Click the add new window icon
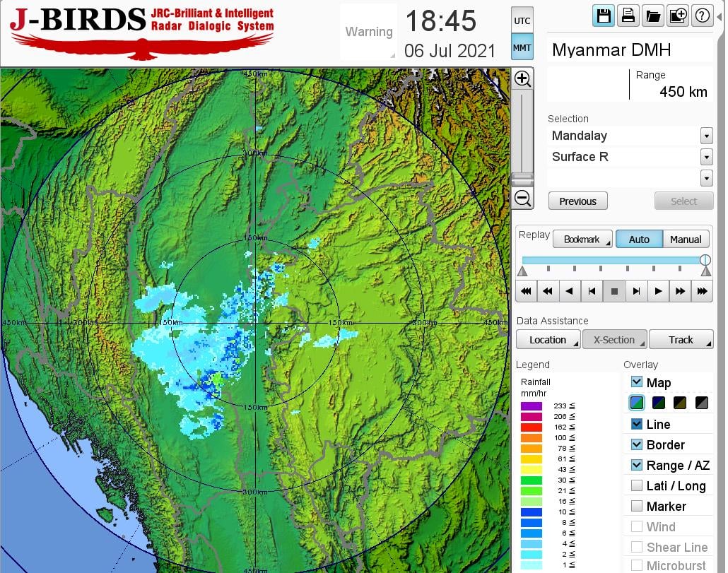Image resolution: width=728 pixels, height=573 pixels. click(677, 16)
